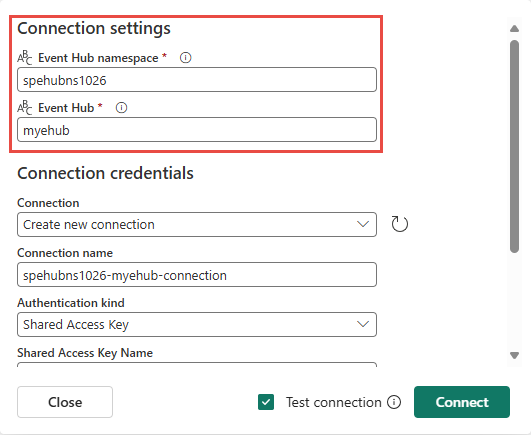Click the vertical scrollbar thumb
The width and height of the screenshot is (531, 435).
click(514, 146)
